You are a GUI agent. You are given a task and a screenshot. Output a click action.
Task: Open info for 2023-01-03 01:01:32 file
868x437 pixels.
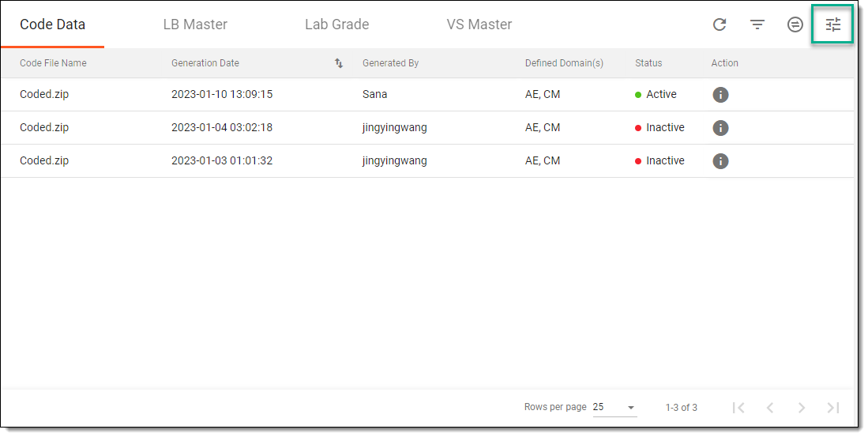tap(720, 161)
